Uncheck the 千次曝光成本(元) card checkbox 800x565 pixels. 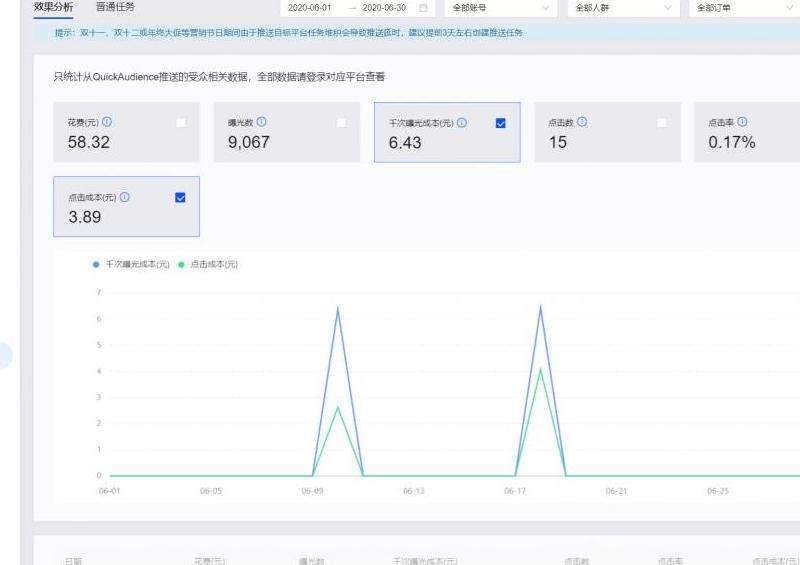501,123
